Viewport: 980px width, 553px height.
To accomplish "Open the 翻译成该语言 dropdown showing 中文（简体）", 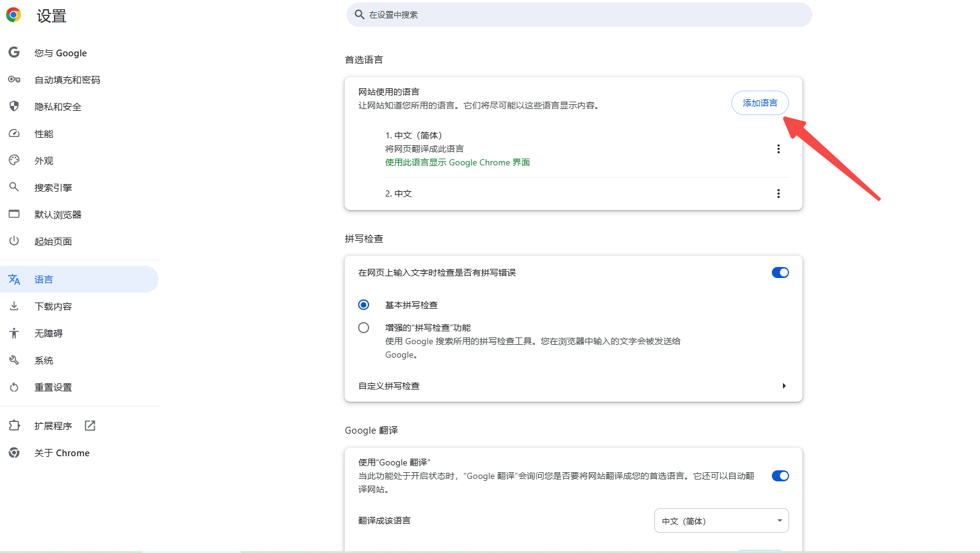I will click(721, 521).
